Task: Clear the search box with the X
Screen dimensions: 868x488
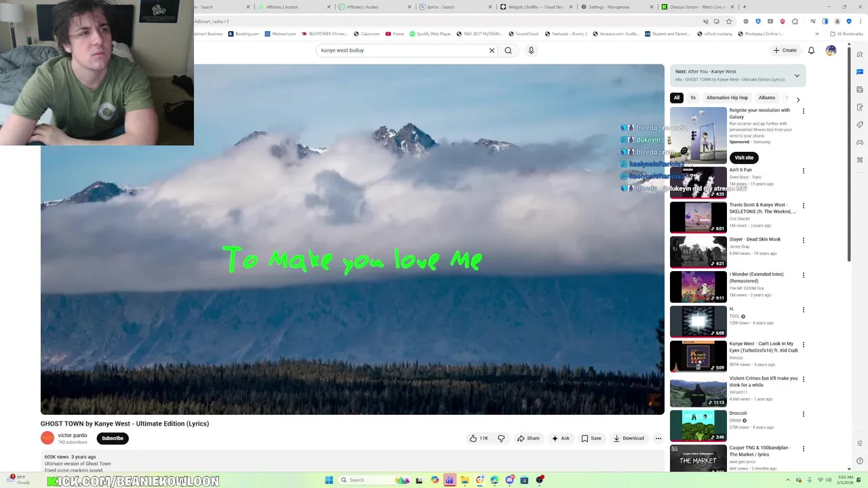Action: (492, 50)
